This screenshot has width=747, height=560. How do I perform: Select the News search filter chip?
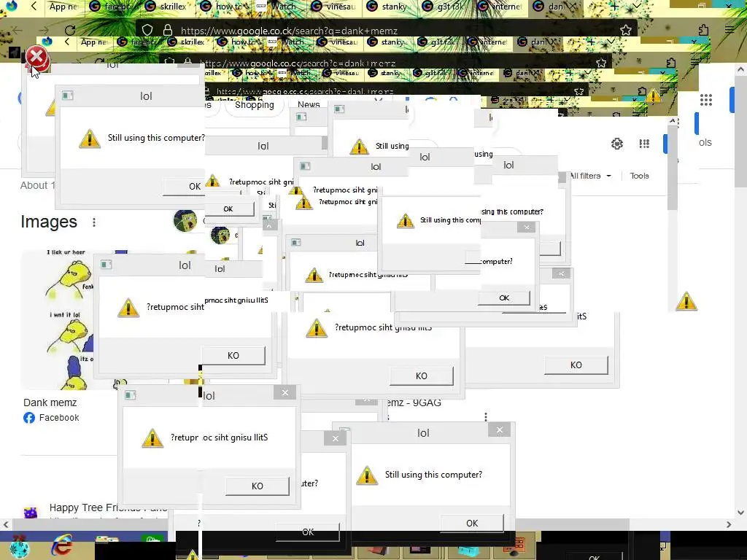pyautogui.click(x=309, y=104)
